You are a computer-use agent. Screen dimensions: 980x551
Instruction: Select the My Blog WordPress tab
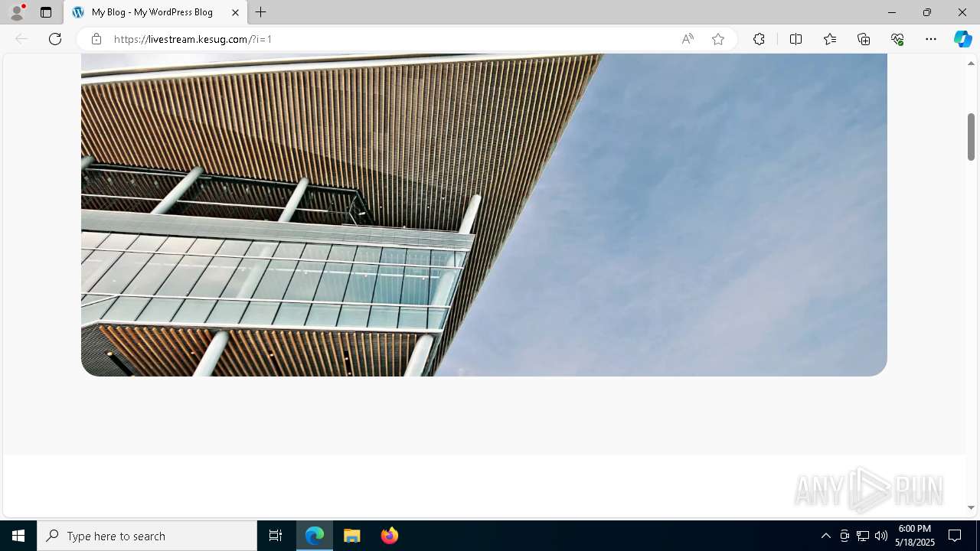click(155, 12)
